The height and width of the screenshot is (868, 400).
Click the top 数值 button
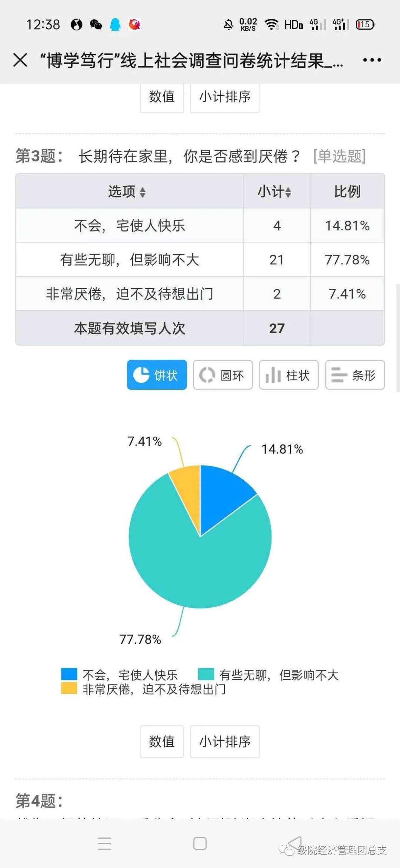click(162, 97)
